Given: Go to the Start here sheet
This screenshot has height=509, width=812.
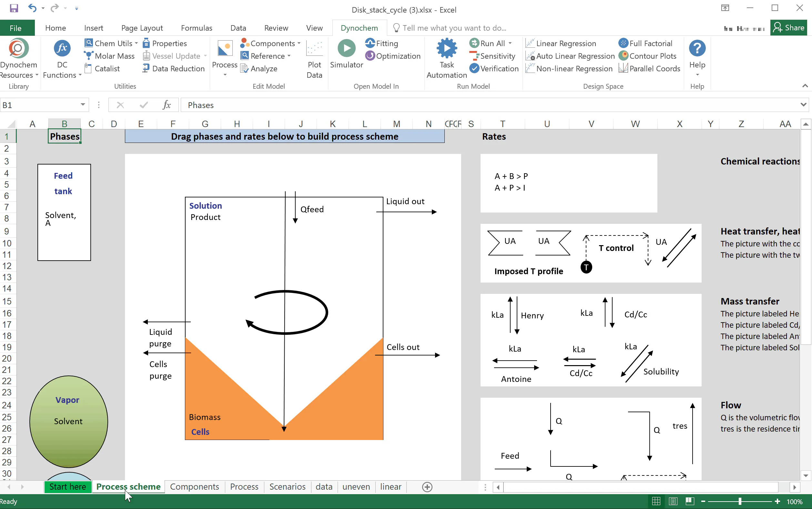Looking at the screenshot, I should 68,487.
